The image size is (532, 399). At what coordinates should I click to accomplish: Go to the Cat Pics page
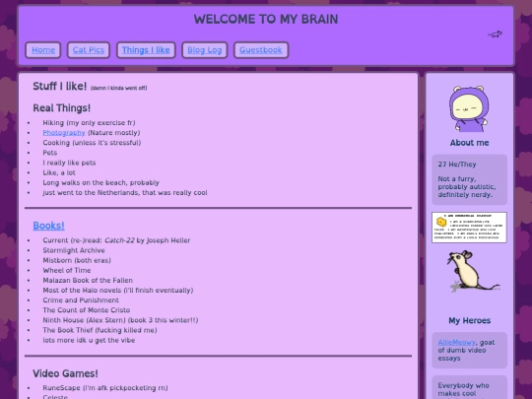(x=89, y=50)
